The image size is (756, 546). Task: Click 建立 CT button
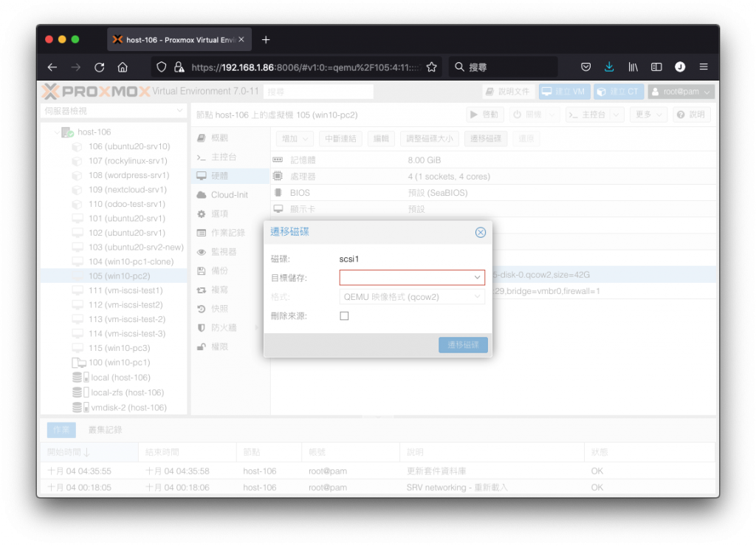click(618, 92)
